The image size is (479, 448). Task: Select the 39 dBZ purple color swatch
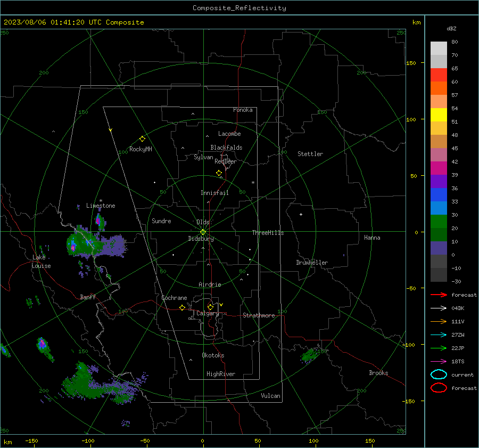coord(439,181)
